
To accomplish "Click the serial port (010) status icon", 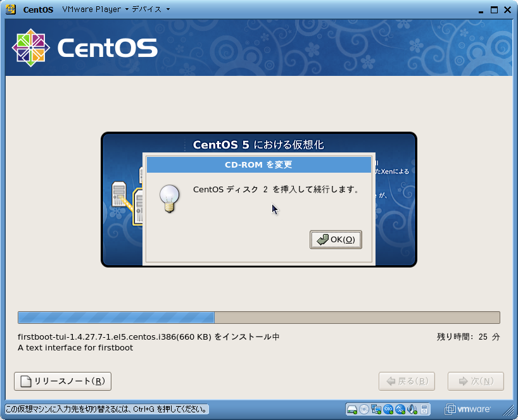I will click(x=388, y=409).
